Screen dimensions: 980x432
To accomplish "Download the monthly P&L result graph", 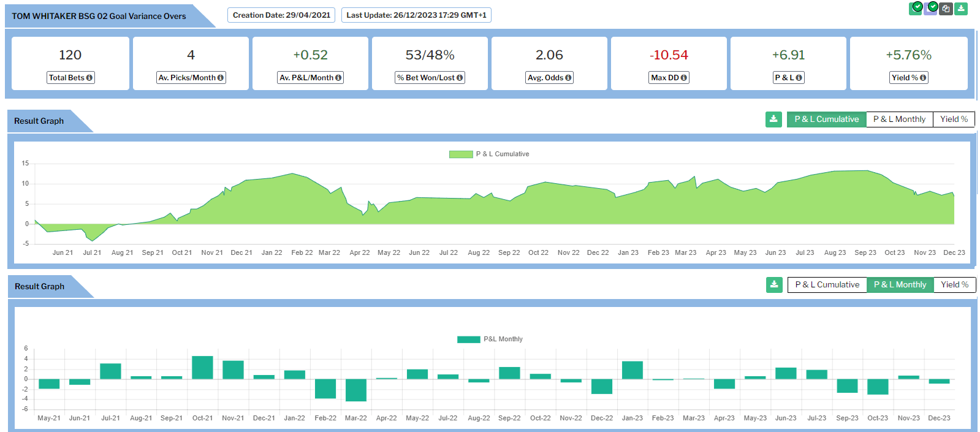I will pyautogui.click(x=774, y=285).
